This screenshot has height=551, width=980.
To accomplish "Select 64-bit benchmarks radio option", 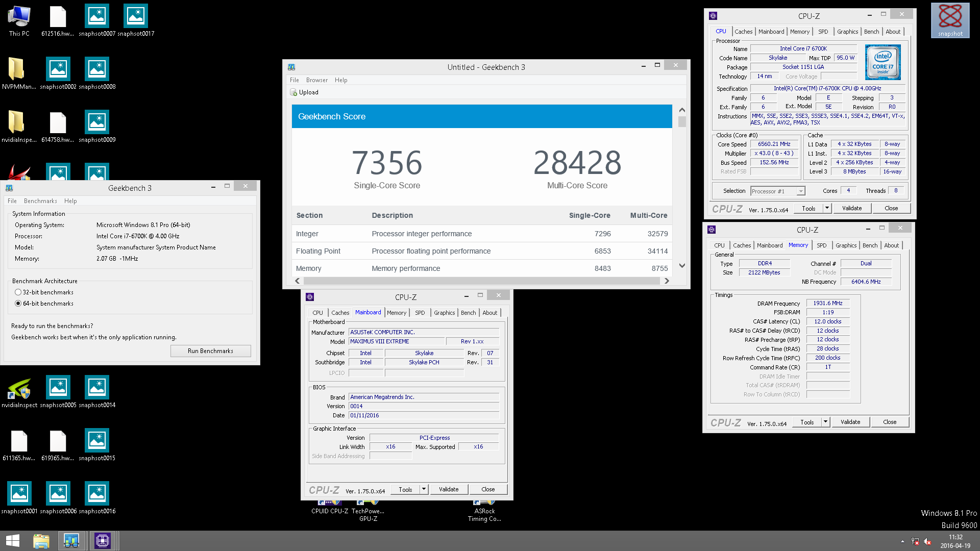I will click(x=18, y=304).
